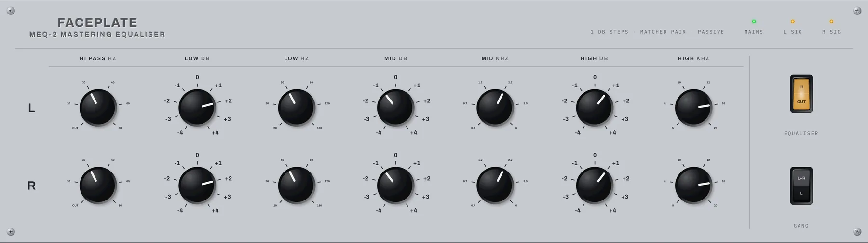Toggle the EQUALISER IN/OUT rocker switch
The width and height of the screenshot is (868, 243).
[x=801, y=94]
